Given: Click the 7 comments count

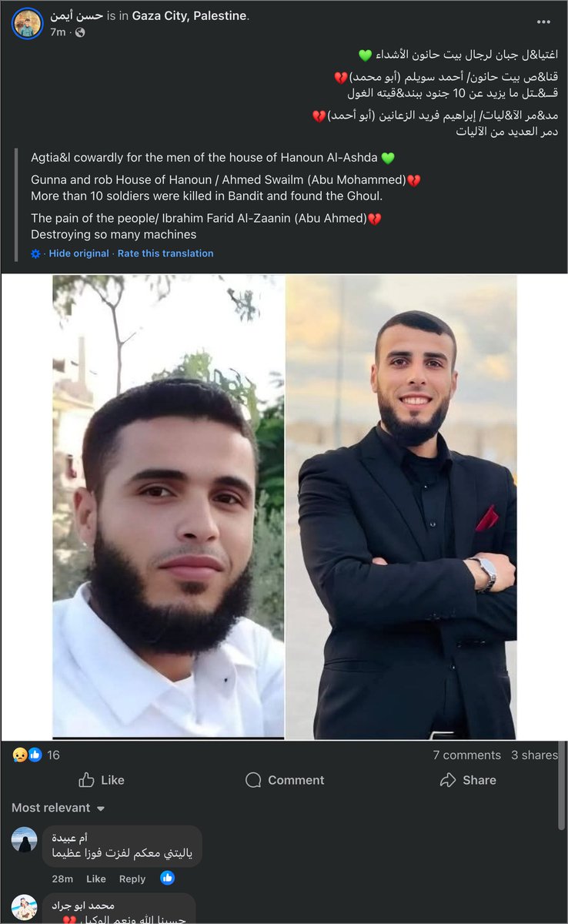Looking at the screenshot, I should tap(467, 755).
